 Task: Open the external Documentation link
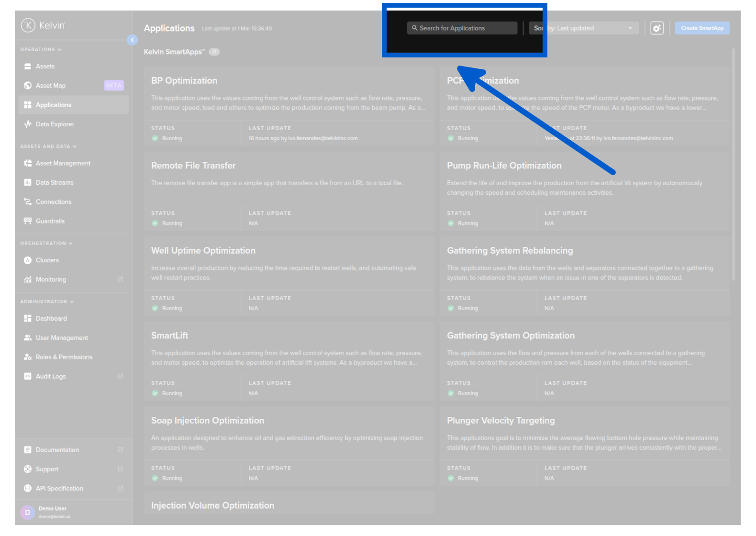tap(57, 450)
